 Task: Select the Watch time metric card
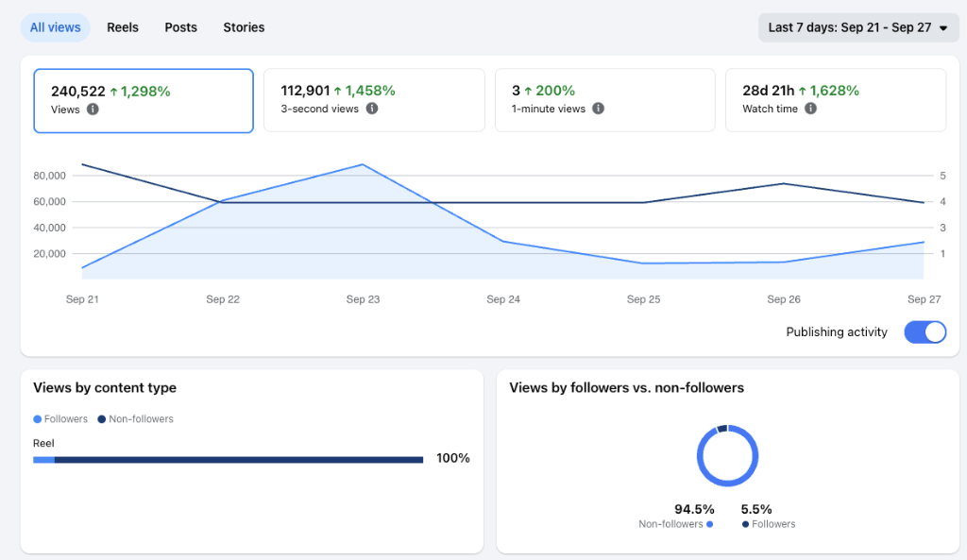[836, 100]
